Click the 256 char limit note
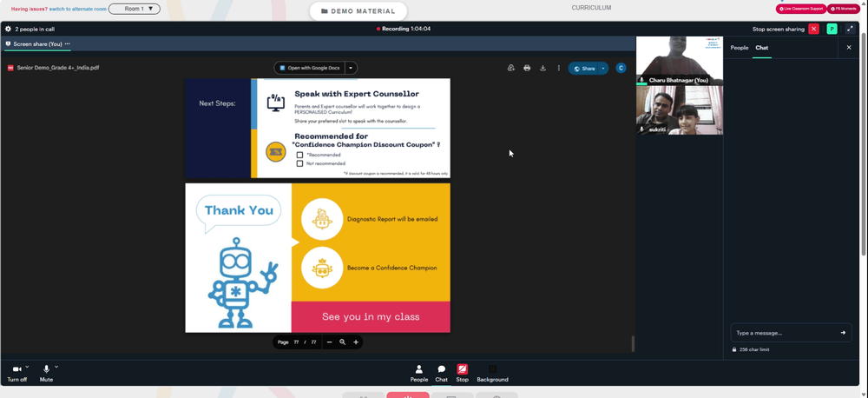The width and height of the screenshot is (868, 398). [754, 350]
